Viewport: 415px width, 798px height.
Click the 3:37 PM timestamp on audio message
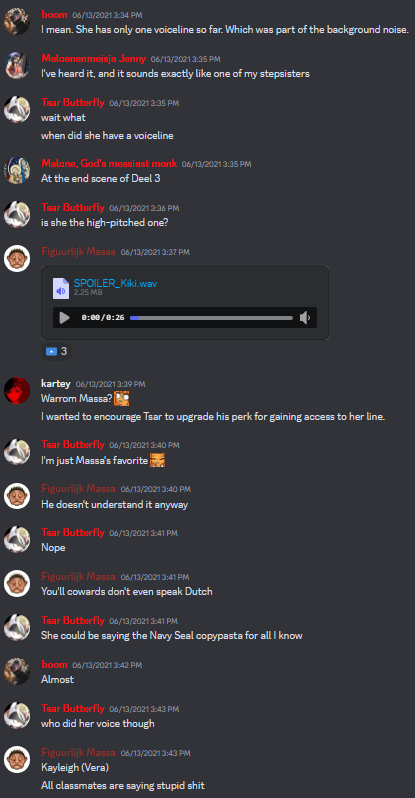pyautogui.click(x=155, y=252)
